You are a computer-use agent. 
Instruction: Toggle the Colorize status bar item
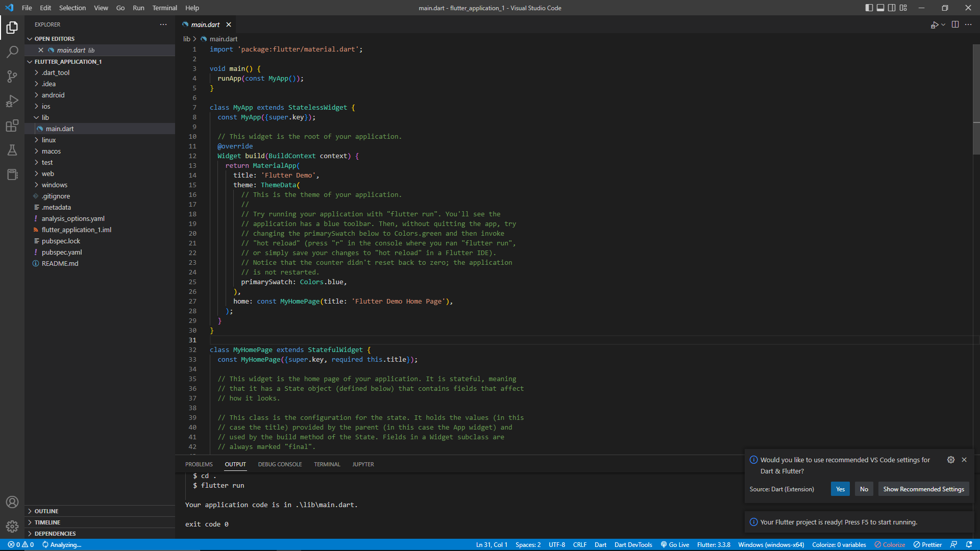coord(890,544)
